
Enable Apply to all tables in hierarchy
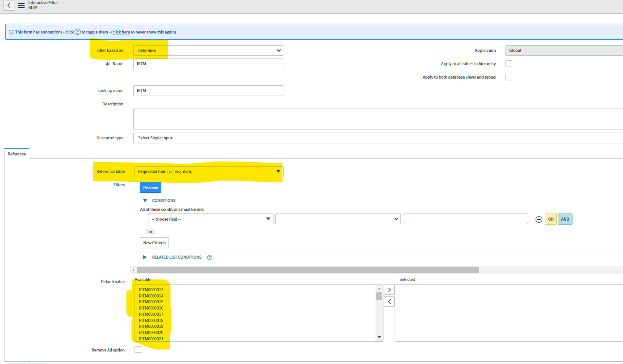coord(509,64)
